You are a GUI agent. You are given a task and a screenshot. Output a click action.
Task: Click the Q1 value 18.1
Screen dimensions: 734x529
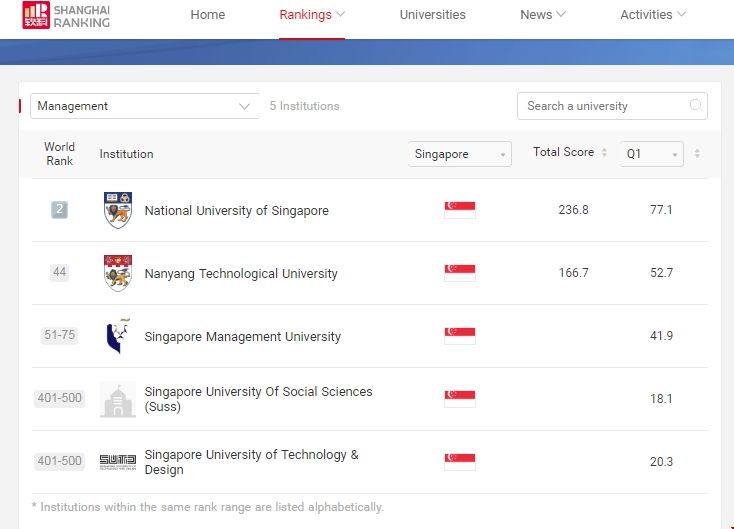(x=661, y=398)
